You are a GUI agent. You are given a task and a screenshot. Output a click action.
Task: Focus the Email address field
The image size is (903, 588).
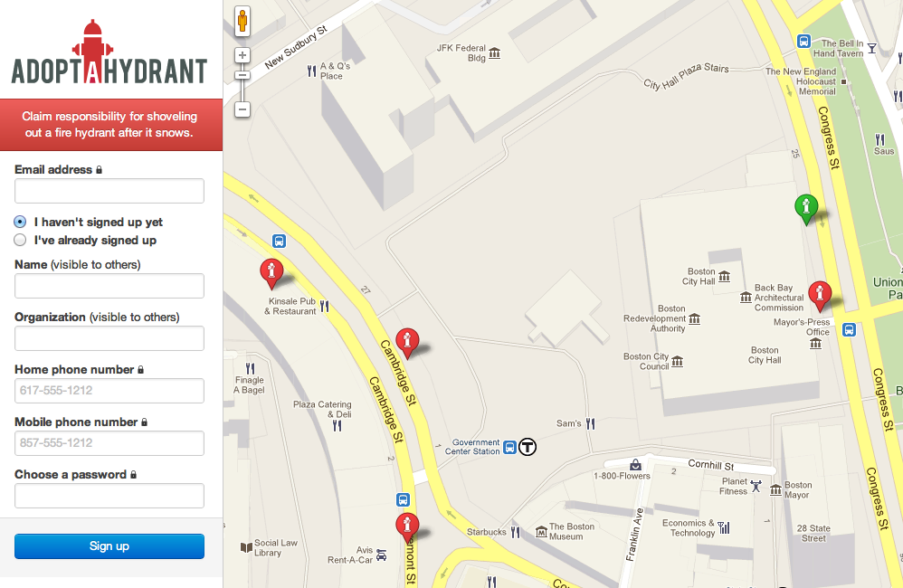pyautogui.click(x=109, y=191)
